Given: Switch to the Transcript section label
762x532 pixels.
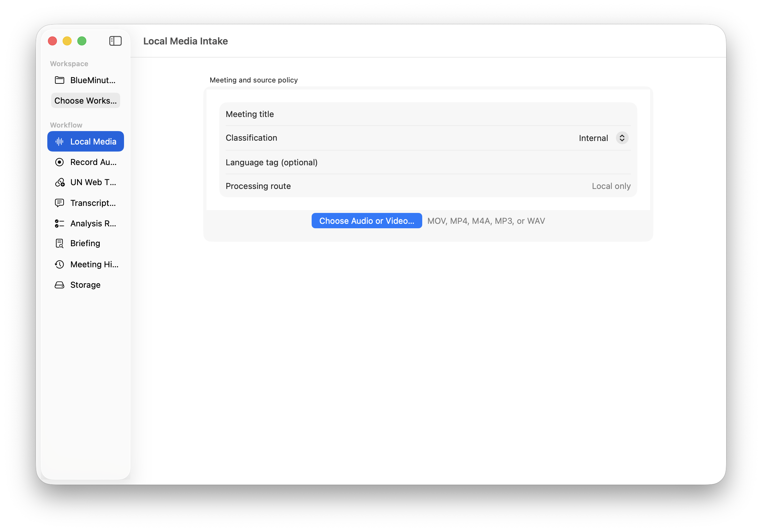Looking at the screenshot, I should tap(93, 203).
